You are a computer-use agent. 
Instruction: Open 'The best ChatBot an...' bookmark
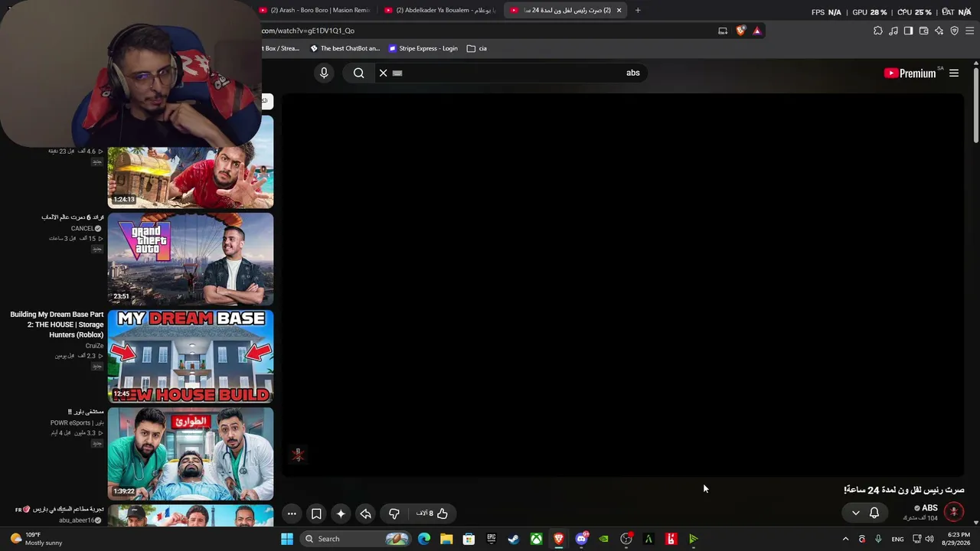(345, 48)
